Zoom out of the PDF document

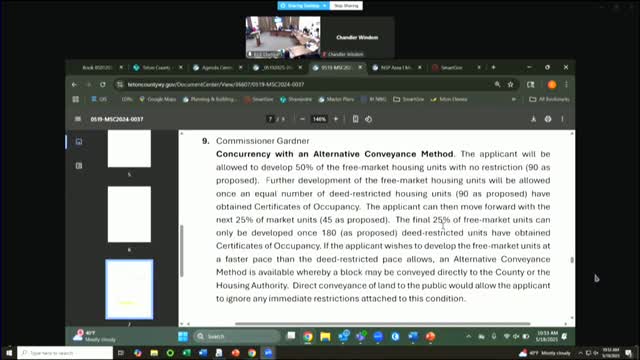302,119
